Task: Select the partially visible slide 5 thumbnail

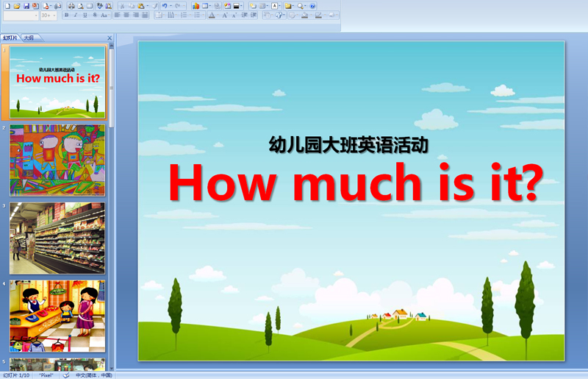Action: pyautogui.click(x=57, y=364)
